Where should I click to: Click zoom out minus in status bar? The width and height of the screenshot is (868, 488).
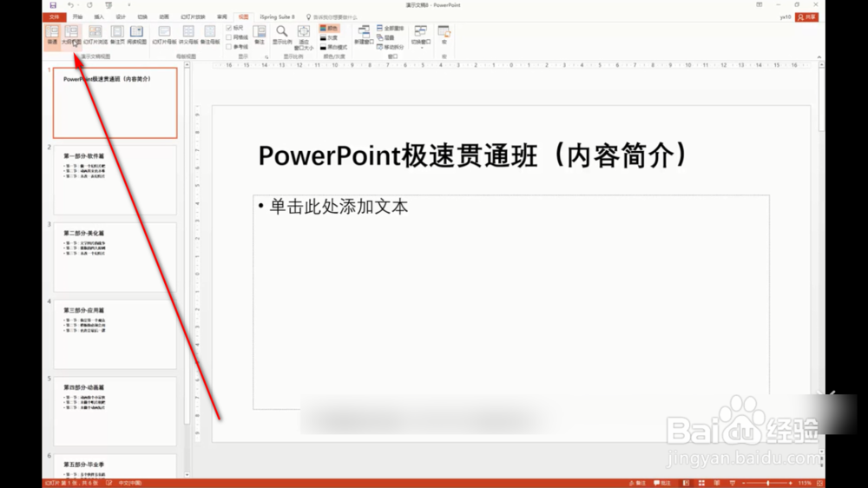(744, 483)
